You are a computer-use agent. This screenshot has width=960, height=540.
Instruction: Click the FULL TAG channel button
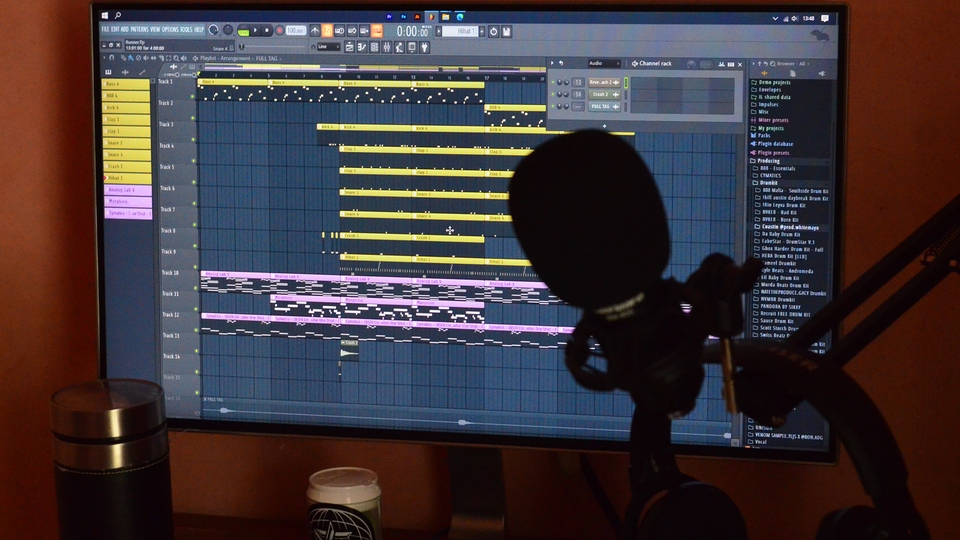[604, 107]
